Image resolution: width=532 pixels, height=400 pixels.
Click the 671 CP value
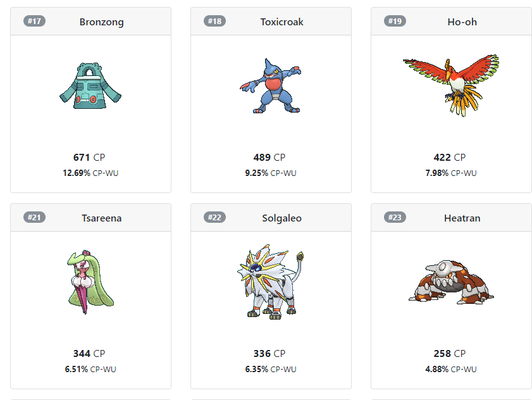coord(89,157)
